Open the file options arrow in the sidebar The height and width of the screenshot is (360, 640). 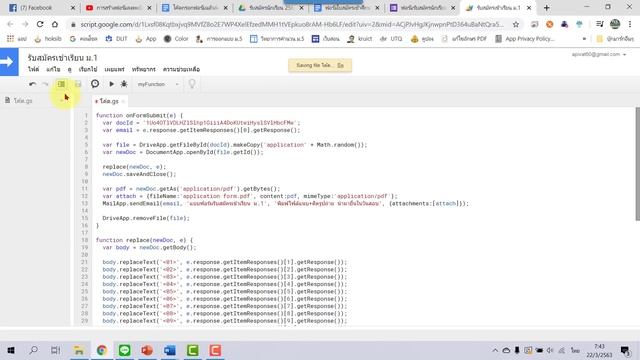coord(62,100)
